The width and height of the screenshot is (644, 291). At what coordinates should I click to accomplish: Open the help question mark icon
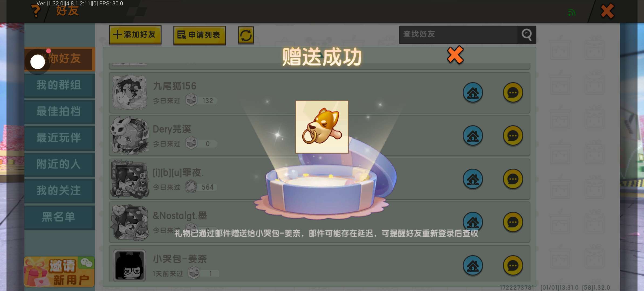tap(36, 11)
